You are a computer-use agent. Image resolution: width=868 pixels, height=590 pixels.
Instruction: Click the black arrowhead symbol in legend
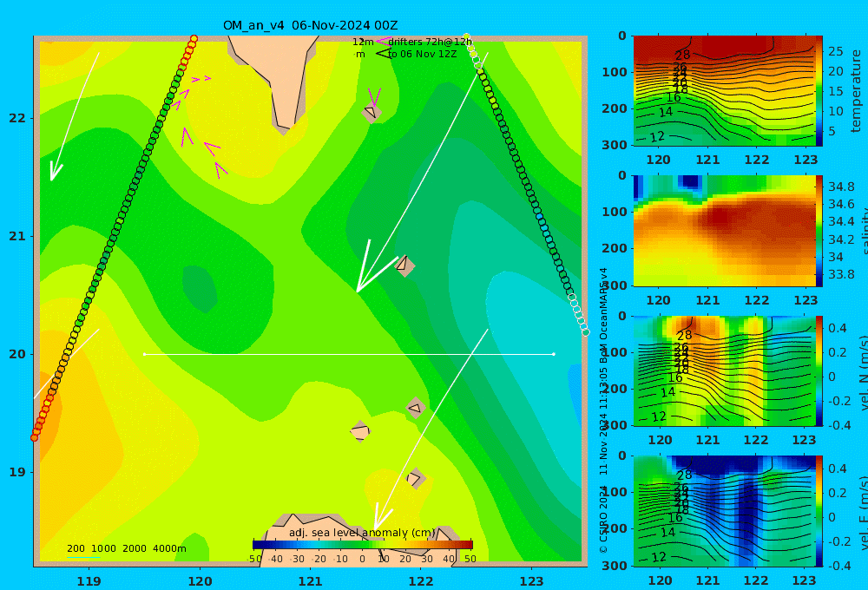[382, 54]
